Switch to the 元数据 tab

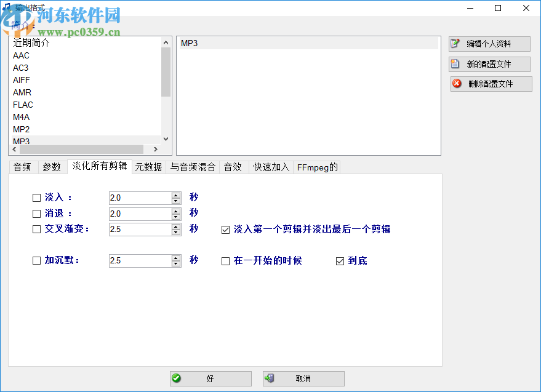[x=148, y=167]
